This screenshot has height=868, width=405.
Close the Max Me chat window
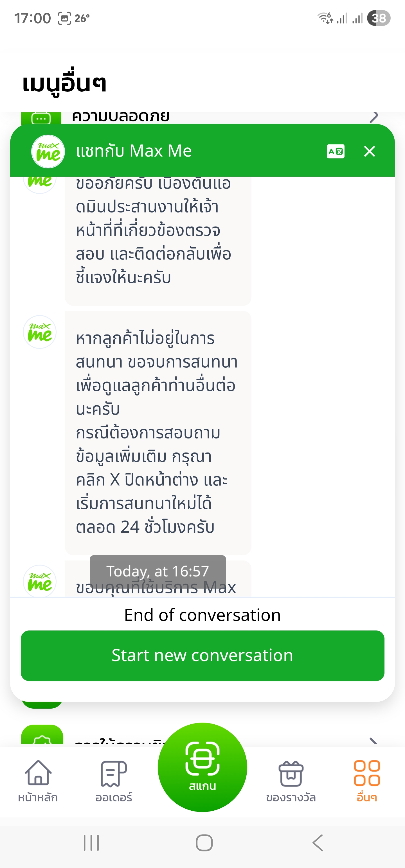point(370,151)
